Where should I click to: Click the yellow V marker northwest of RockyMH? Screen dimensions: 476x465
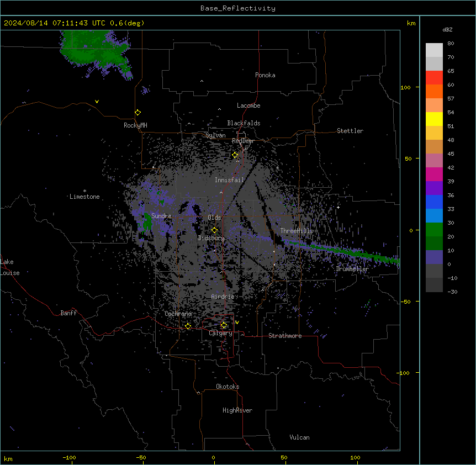pos(97,102)
